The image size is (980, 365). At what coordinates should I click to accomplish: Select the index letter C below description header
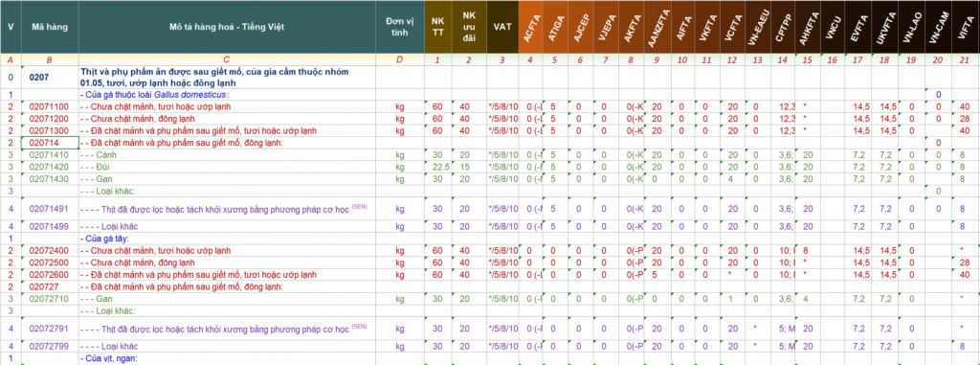[x=227, y=59]
